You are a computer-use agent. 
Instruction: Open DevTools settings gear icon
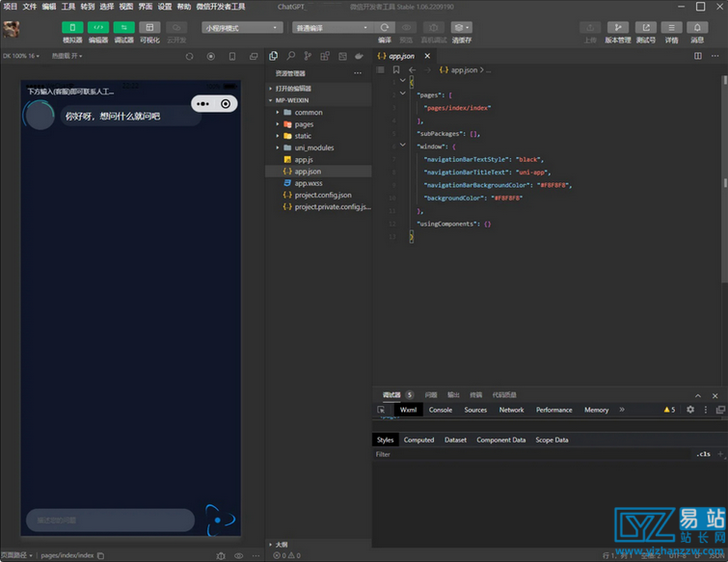pos(689,410)
